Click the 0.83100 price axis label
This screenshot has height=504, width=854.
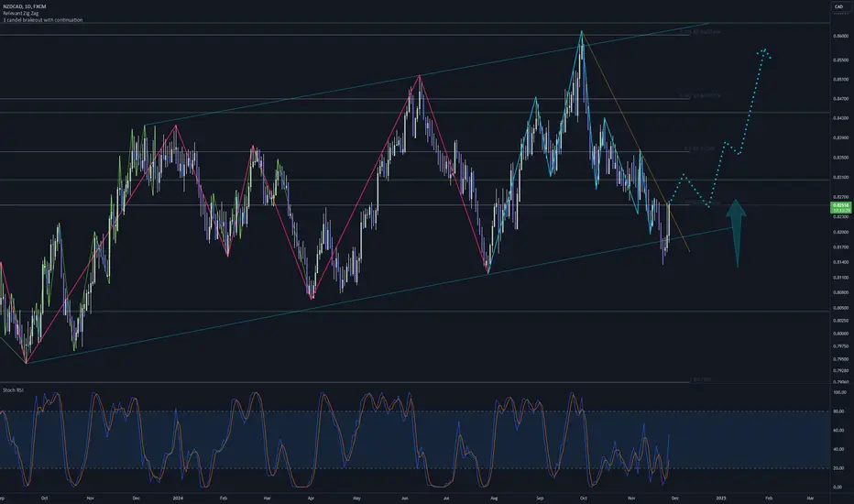[841, 178]
